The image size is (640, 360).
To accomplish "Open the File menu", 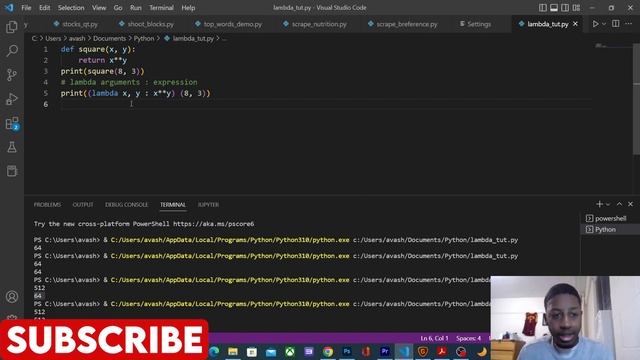I will click(x=26, y=8).
